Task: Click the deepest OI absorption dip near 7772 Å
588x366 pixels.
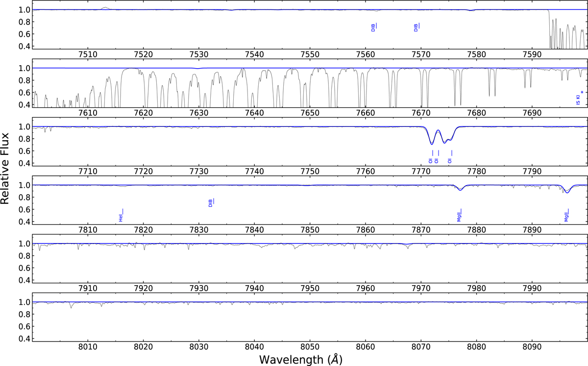Action: pyautogui.click(x=431, y=144)
